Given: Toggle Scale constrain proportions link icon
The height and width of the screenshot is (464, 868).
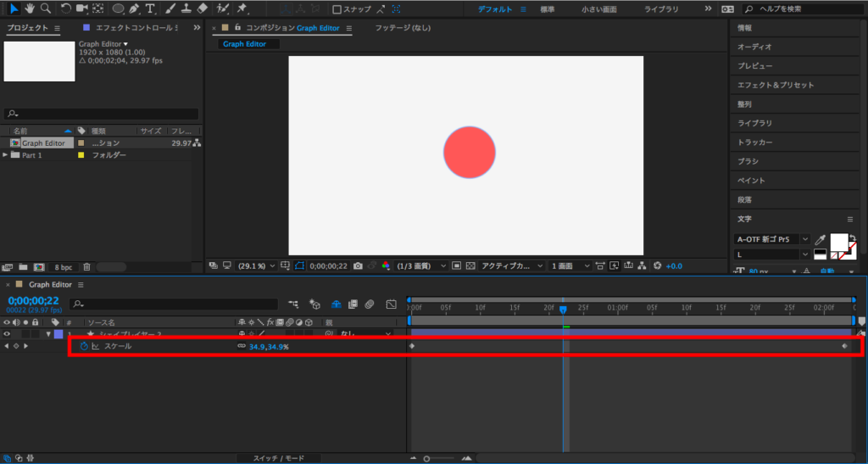Looking at the screenshot, I should click(x=241, y=346).
